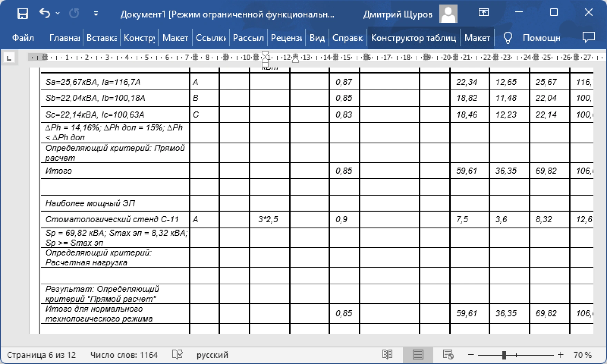607x364 pixels.
Task: Click the lightbulb Tell Me icon
Action: point(508,38)
